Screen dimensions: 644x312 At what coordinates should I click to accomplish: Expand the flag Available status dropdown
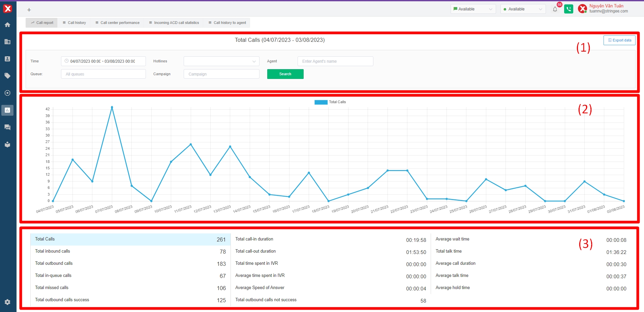click(x=473, y=9)
